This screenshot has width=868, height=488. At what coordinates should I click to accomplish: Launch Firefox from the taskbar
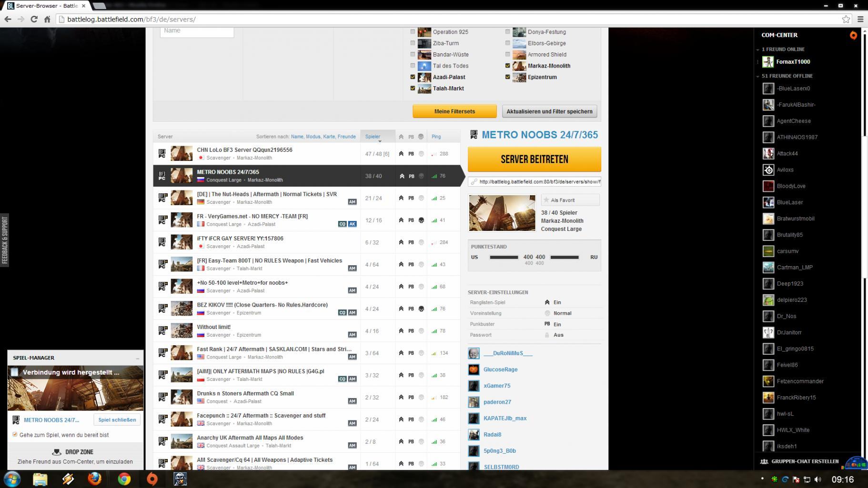[x=95, y=479]
